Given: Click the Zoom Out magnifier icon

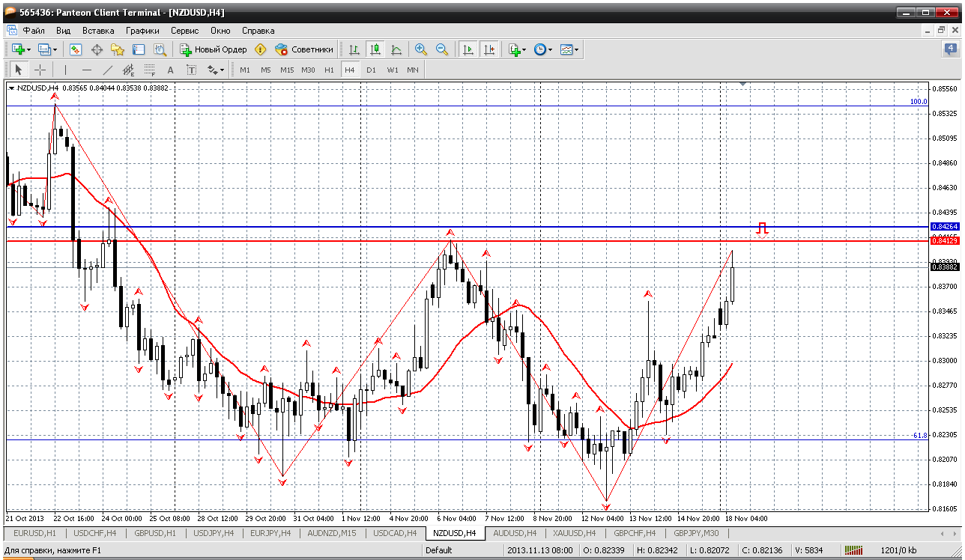Looking at the screenshot, I should coord(442,49).
